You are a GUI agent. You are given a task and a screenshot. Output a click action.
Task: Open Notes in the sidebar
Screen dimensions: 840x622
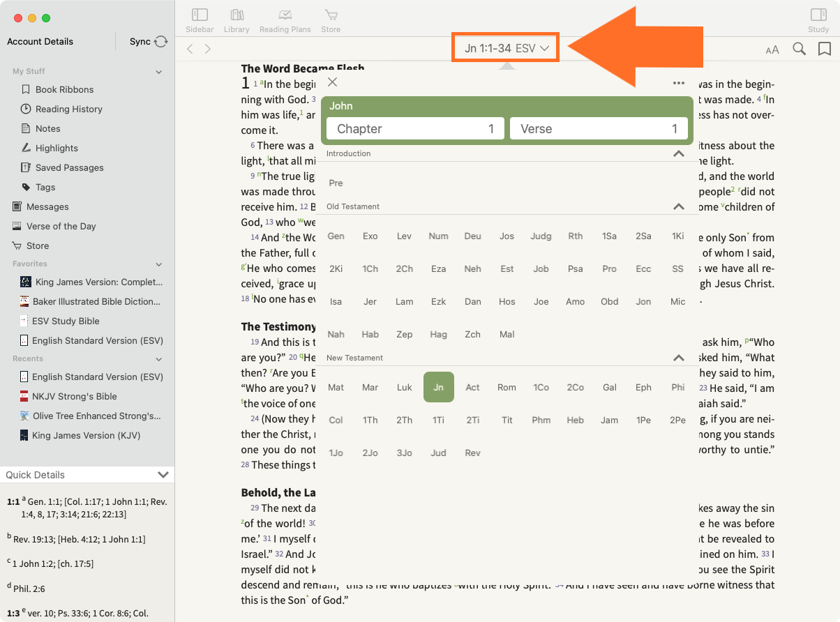[47, 128]
